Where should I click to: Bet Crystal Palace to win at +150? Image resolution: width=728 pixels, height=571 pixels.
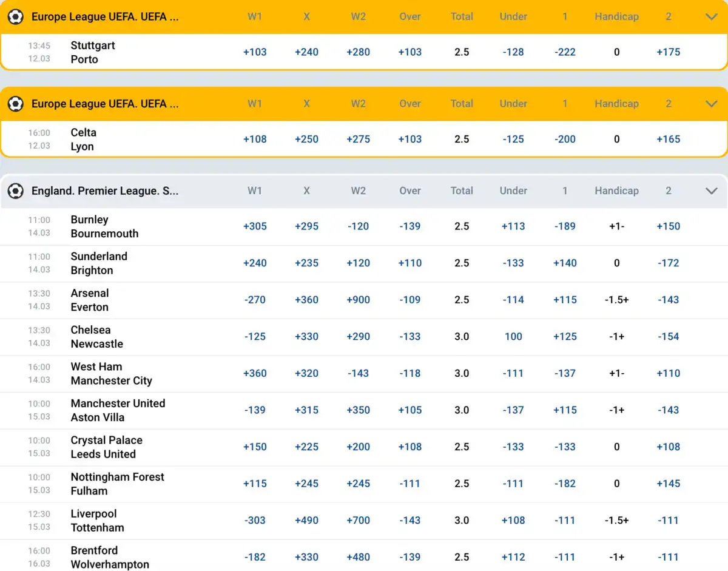(x=255, y=447)
